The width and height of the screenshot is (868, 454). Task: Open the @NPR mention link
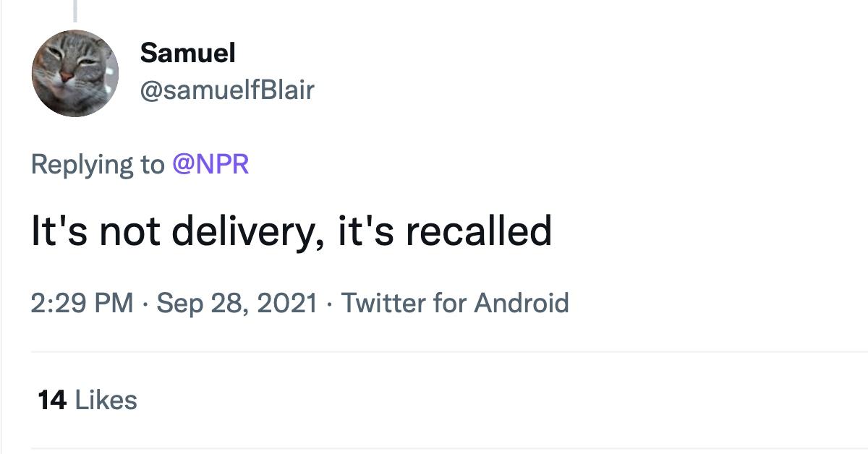[210, 164]
